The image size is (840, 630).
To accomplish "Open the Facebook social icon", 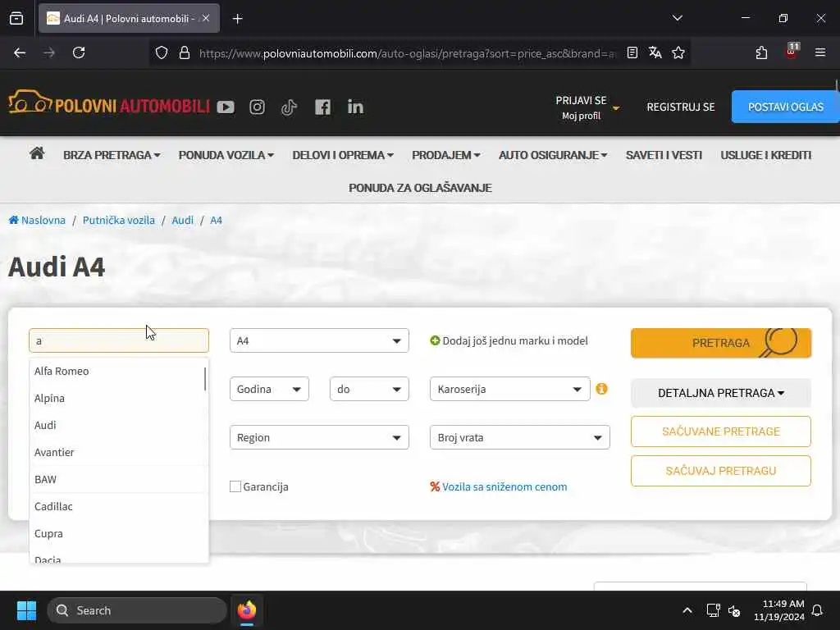I will [x=322, y=107].
